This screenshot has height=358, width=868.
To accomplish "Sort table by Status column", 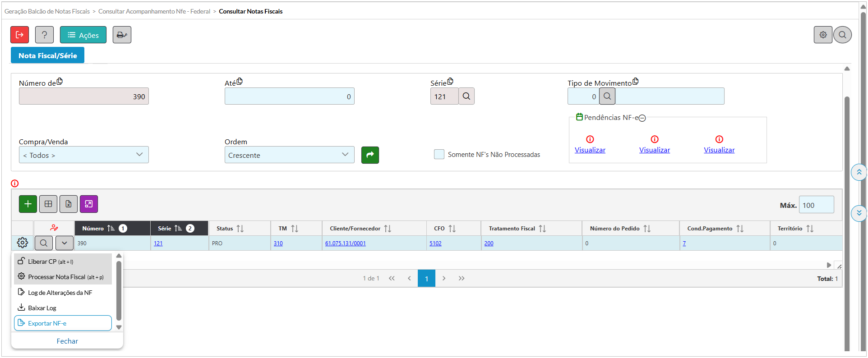I will tap(240, 229).
